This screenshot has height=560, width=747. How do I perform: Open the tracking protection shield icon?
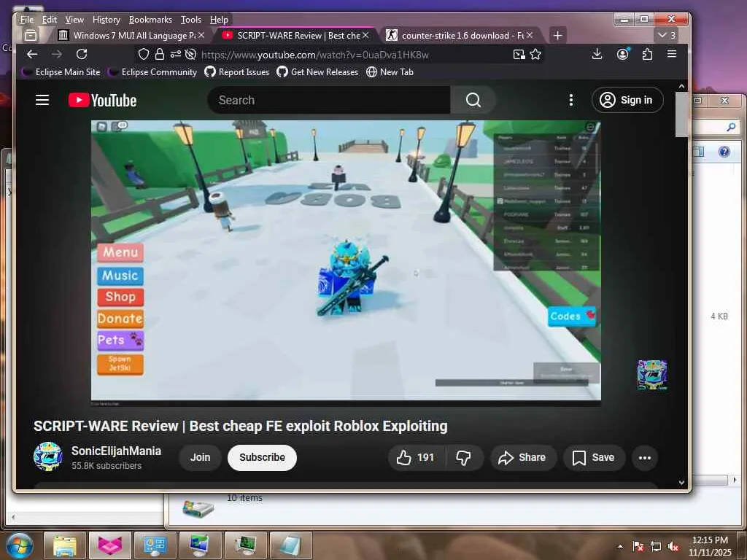coord(144,54)
